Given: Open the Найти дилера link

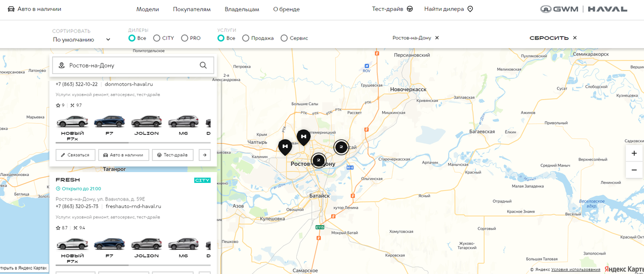Looking at the screenshot, I should click(x=449, y=9).
